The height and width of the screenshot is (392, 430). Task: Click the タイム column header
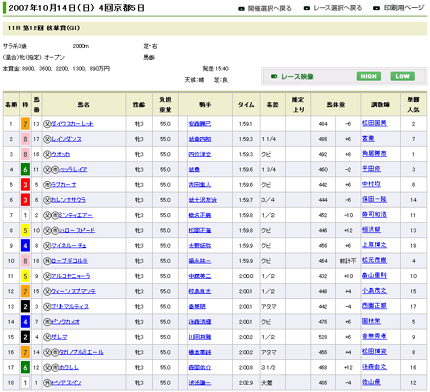click(246, 105)
